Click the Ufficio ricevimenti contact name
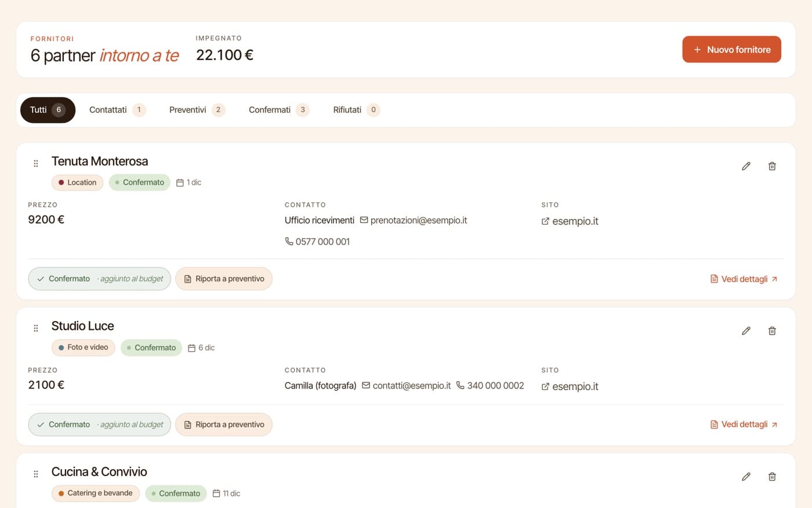 point(320,221)
